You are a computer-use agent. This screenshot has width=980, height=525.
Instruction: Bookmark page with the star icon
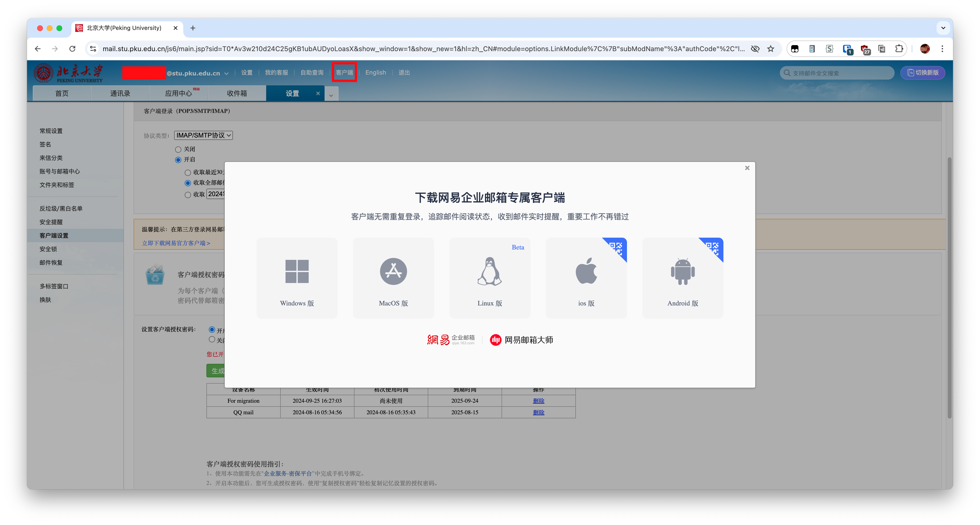click(770, 49)
